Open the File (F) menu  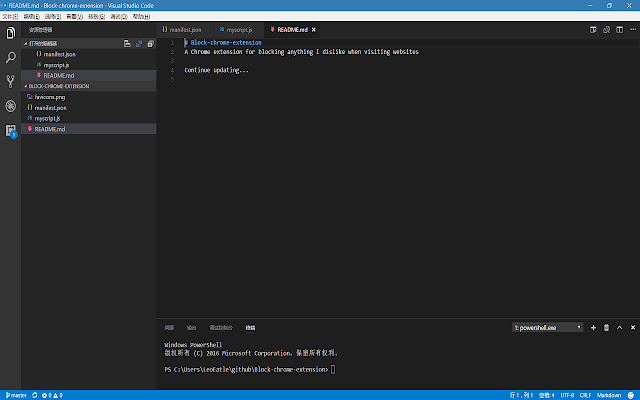(10, 17)
